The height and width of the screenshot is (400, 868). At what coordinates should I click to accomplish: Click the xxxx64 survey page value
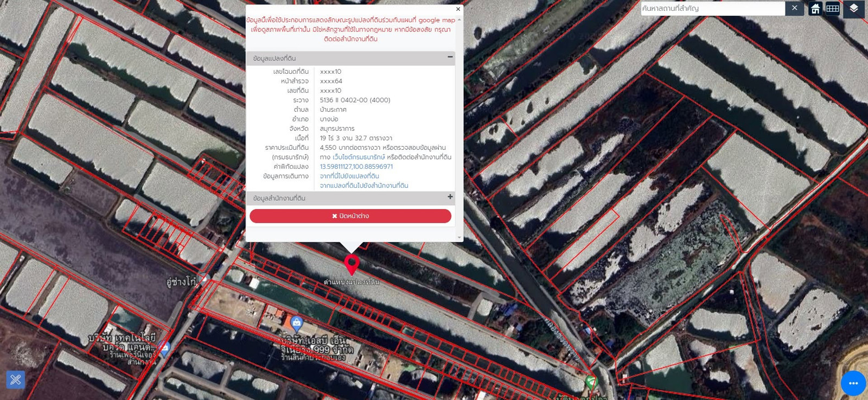pos(331,81)
